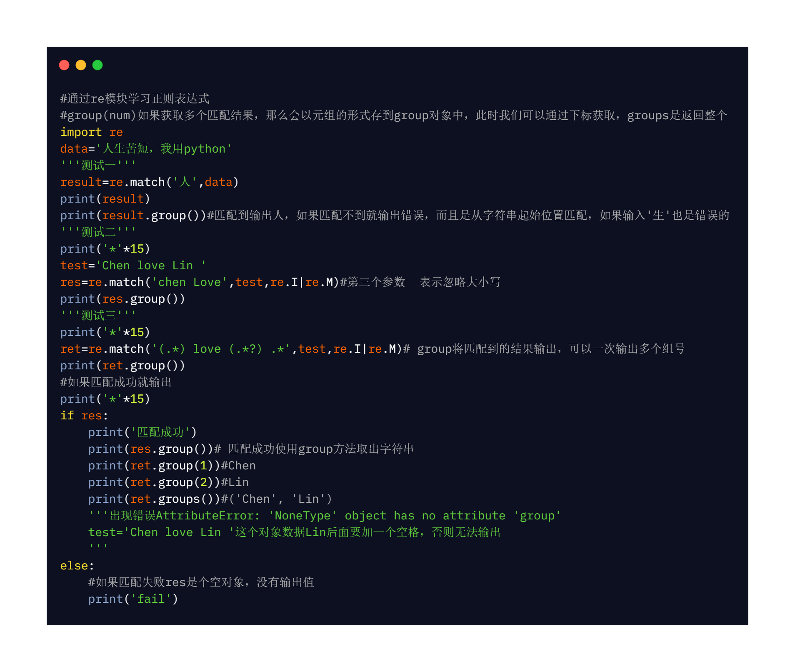Click the line print('匹配成功')
The width and height of the screenshot is (795, 672).
[142, 432]
